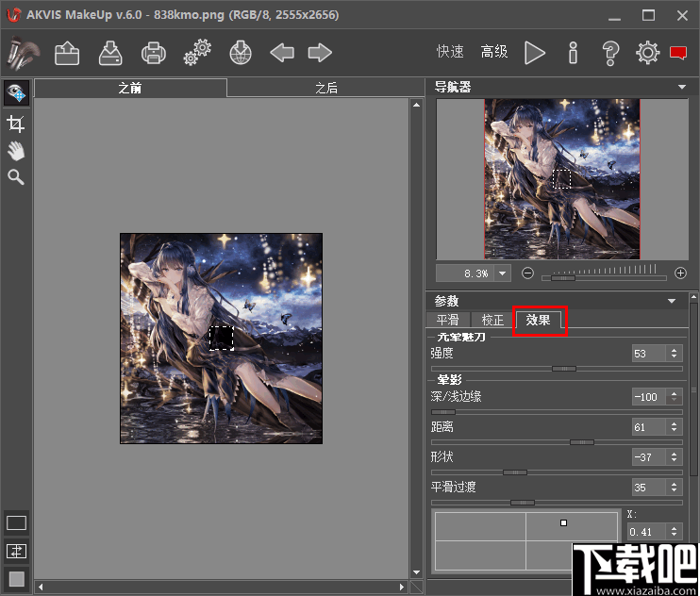
Task: Collapse the 参数 parameters panel
Action: (x=672, y=301)
